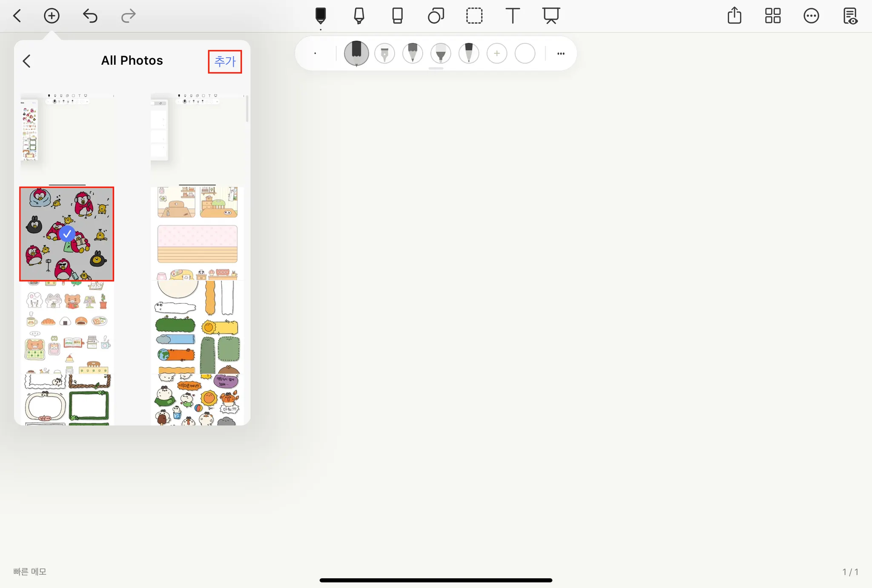
Task: Open the share export icon
Action: click(x=734, y=16)
